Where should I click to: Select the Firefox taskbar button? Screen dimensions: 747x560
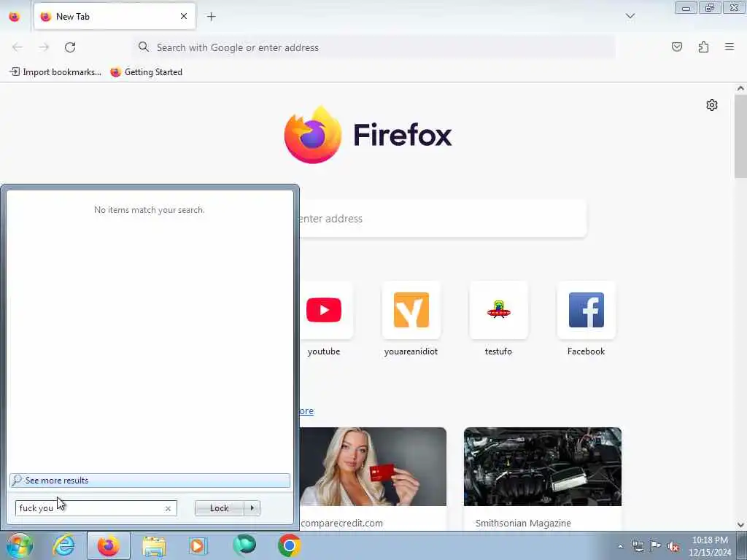[x=109, y=545]
